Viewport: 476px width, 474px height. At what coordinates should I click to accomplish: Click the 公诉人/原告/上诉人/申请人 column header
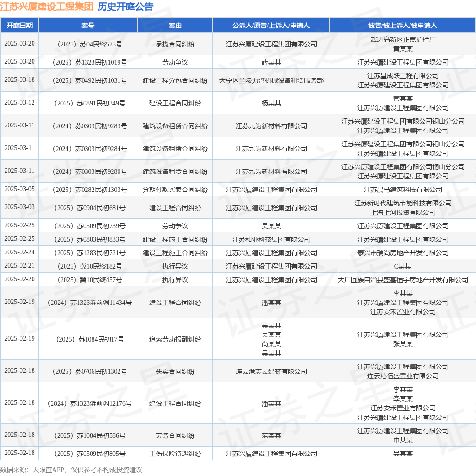click(271, 26)
